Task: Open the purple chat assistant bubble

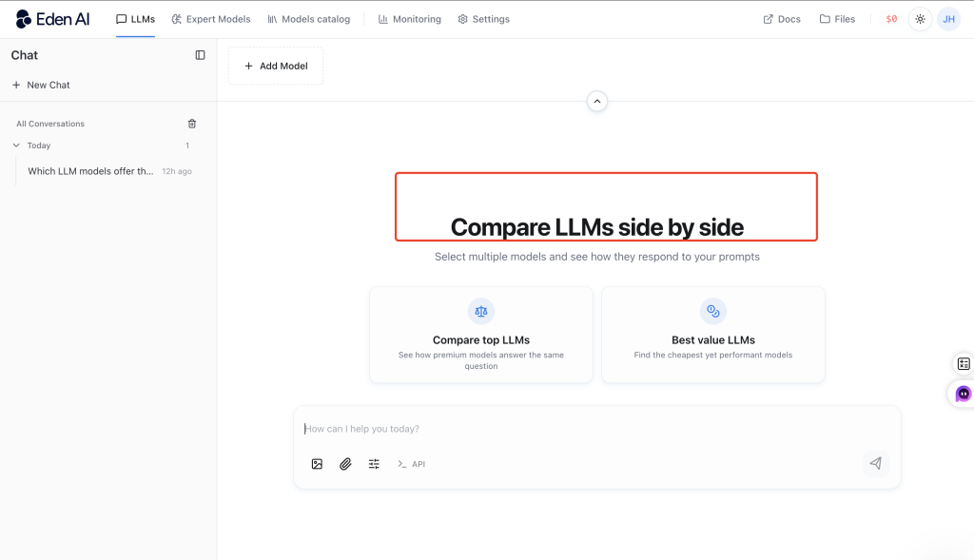Action: 963,394
